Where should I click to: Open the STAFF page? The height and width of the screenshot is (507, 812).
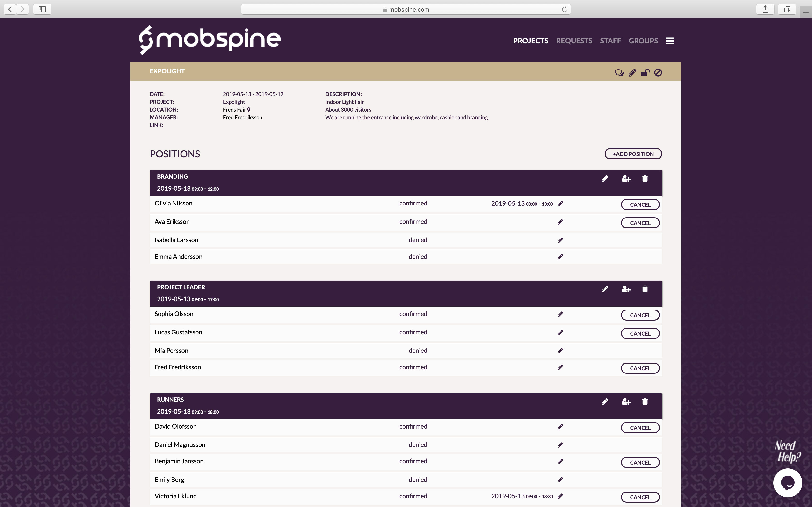coord(610,41)
